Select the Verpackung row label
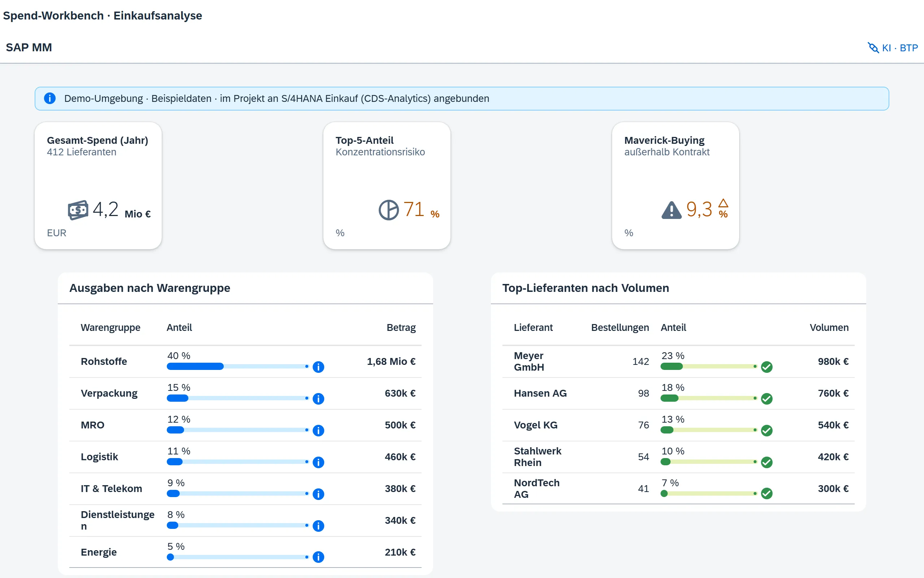924x578 pixels. 109,393
